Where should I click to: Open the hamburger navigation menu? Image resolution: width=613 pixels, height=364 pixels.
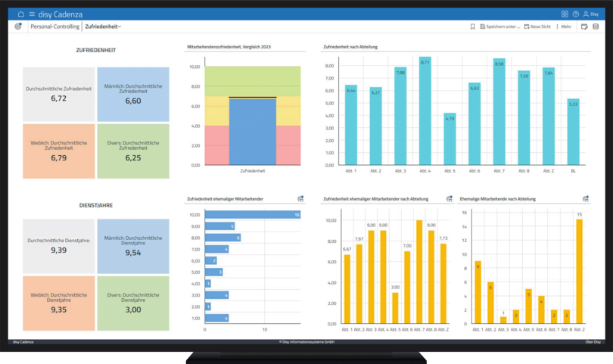[x=31, y=14]
